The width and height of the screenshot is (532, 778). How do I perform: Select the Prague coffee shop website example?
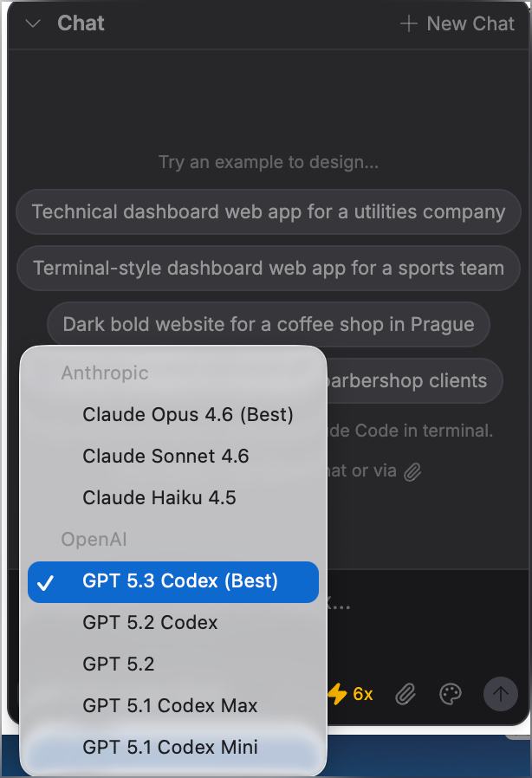click(x=269, y=325)
